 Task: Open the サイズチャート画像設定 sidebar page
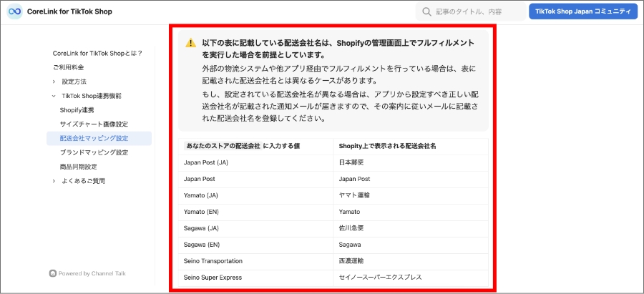pyautogui.click(x=94, y=124)
